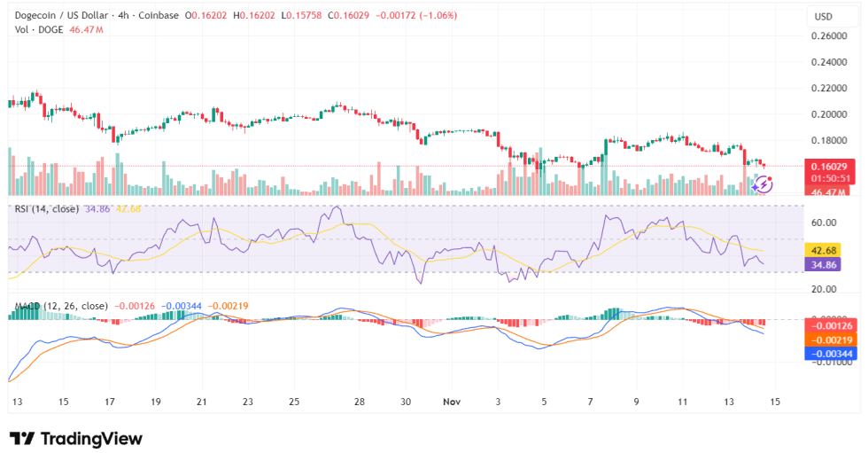
Task: Click the orange MACD signal label −0.00219
Action: pos(829,340)
